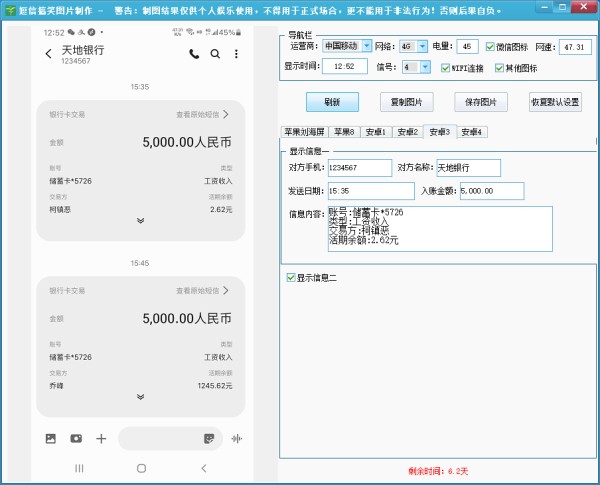The width and height of the screenshot is (600, 485).
Task: Tap the voice waveform icon in message bar
Action: 237,438
